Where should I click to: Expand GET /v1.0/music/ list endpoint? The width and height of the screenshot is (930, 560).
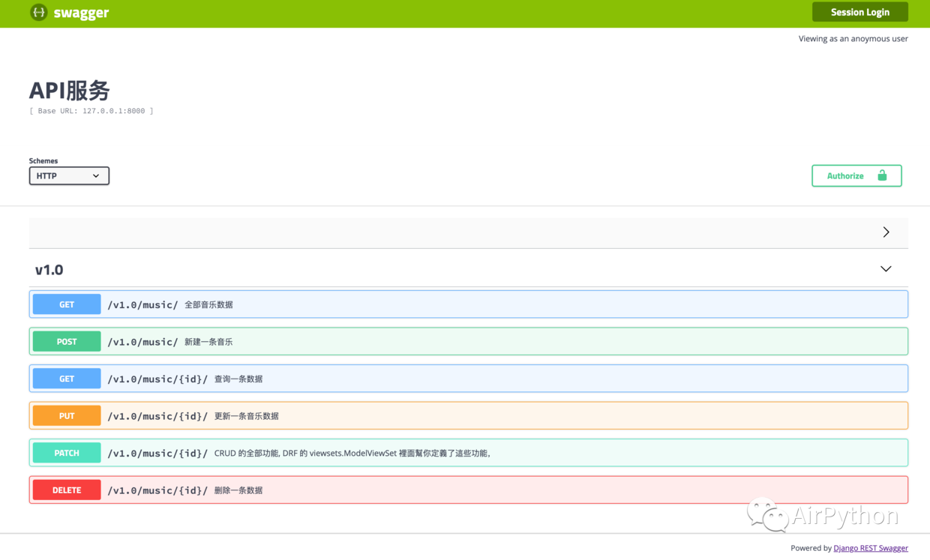click(x=469, y=304)
